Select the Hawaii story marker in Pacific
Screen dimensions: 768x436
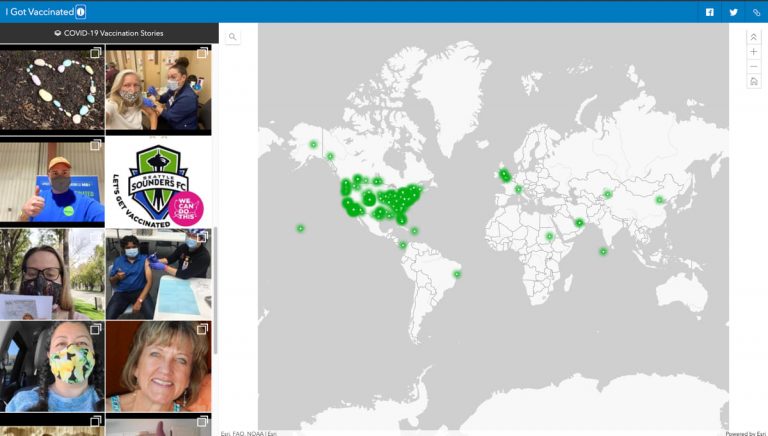pos(300,228)
